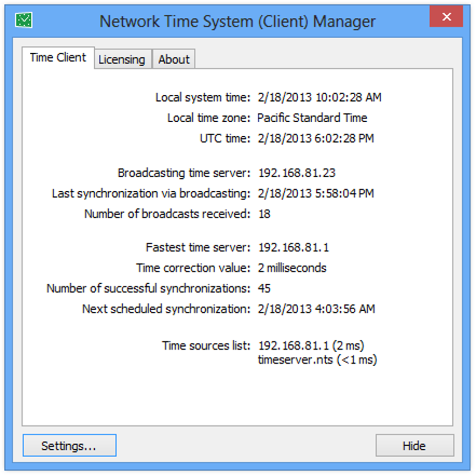This screenshot has width=476, height=475.
Task: Close the Network Time System Manager window
Action: point(446,18)
